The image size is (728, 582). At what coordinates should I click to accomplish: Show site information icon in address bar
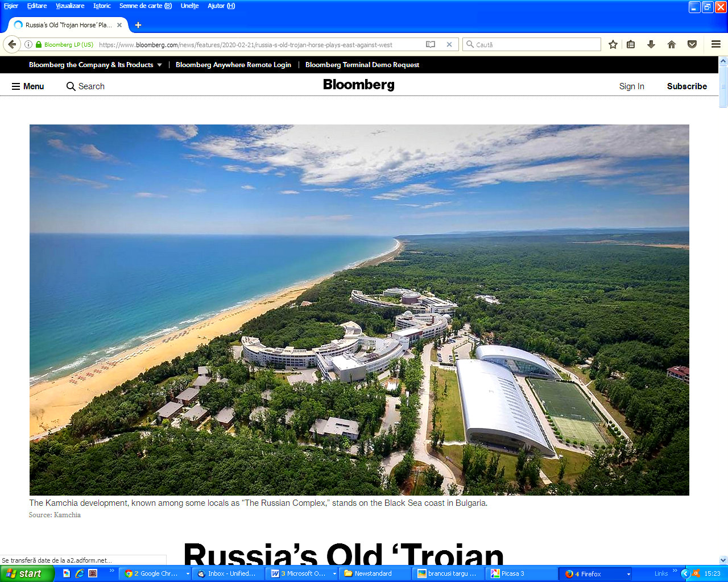tap(28, 44)
